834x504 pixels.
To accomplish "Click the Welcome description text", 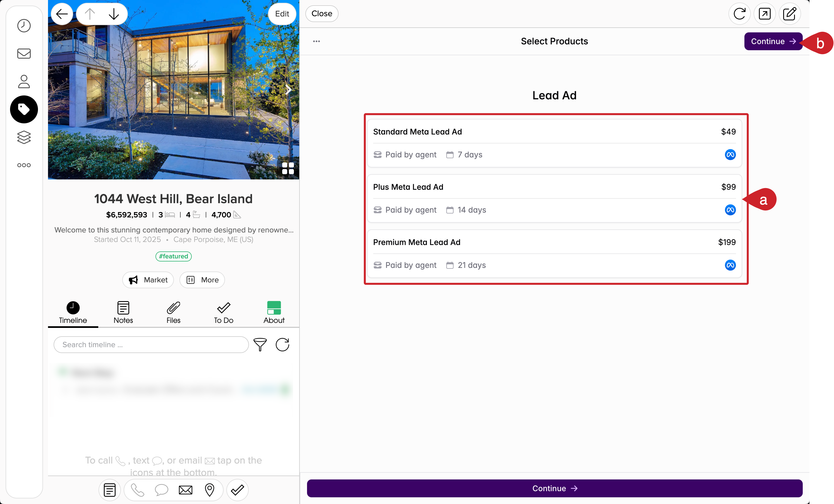I will click(x=174, y=230).
